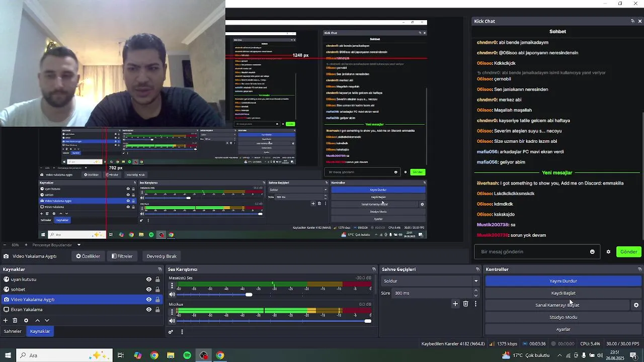
Task: Undock the Kaynaklar panel
Action: (160, 269)
